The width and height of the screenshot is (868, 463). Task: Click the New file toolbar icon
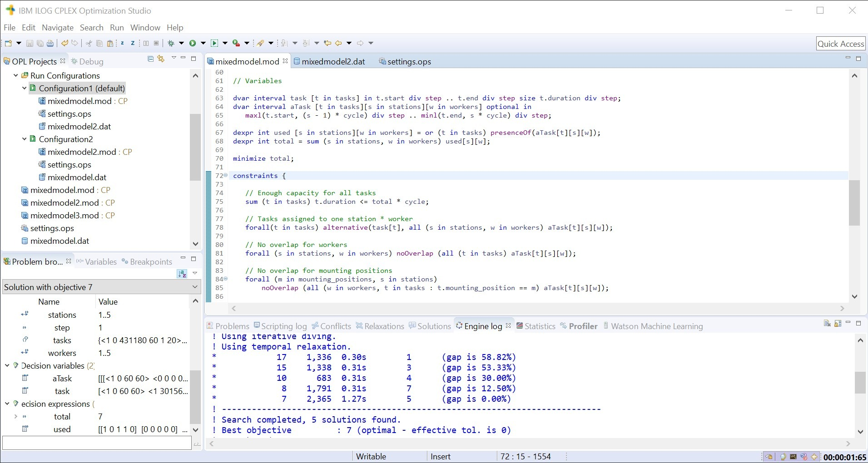tap(8, 43)
